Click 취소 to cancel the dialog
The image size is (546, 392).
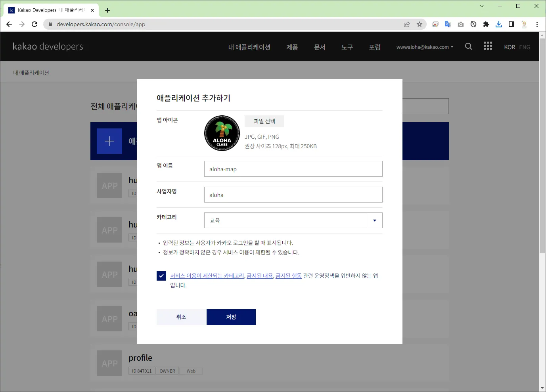pos(181,317)
